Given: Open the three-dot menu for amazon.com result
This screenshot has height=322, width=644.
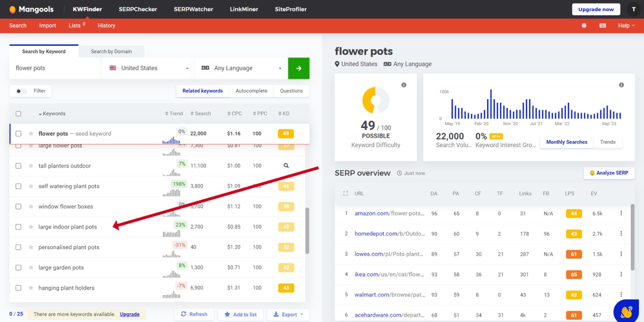Looking at the screenshot, I should pos(621,213).
